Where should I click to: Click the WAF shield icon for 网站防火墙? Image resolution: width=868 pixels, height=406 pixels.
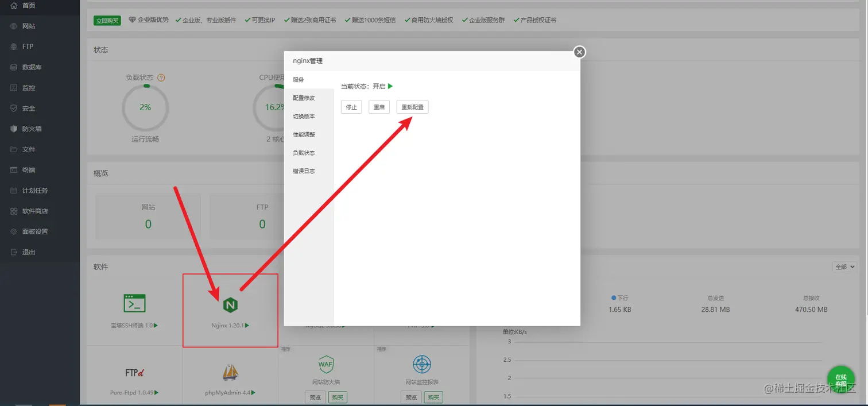click(x=326, y=364)
